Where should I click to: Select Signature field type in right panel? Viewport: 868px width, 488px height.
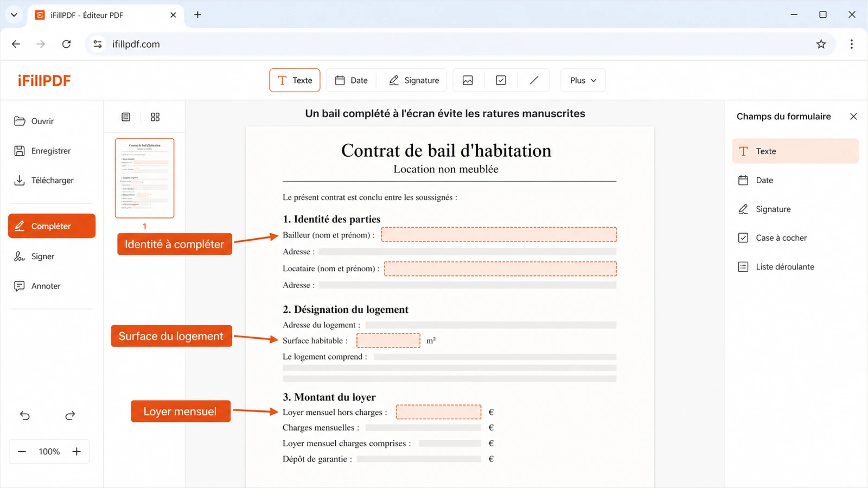[x=795, y=209]
